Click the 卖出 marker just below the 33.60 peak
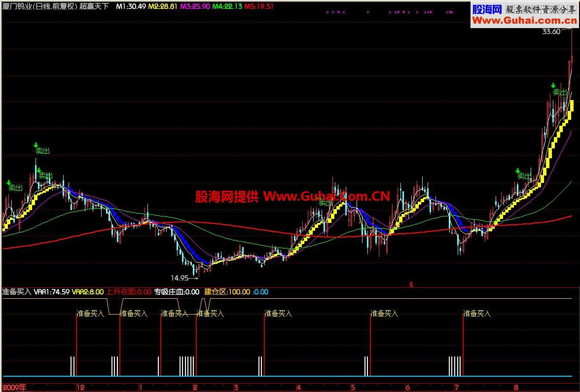The width and height of the screenshot is (580, 392). coord(560,92)
